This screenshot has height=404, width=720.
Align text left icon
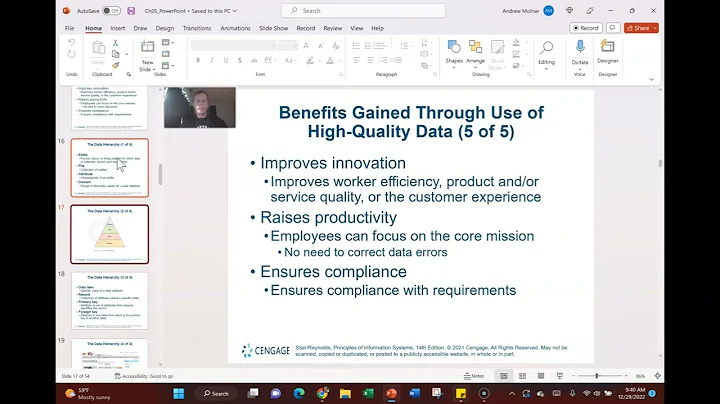[356, 60]
